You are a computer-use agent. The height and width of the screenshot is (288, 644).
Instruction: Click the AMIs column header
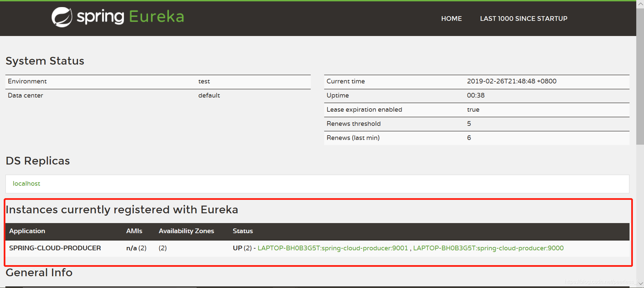(x=134, y=231)
